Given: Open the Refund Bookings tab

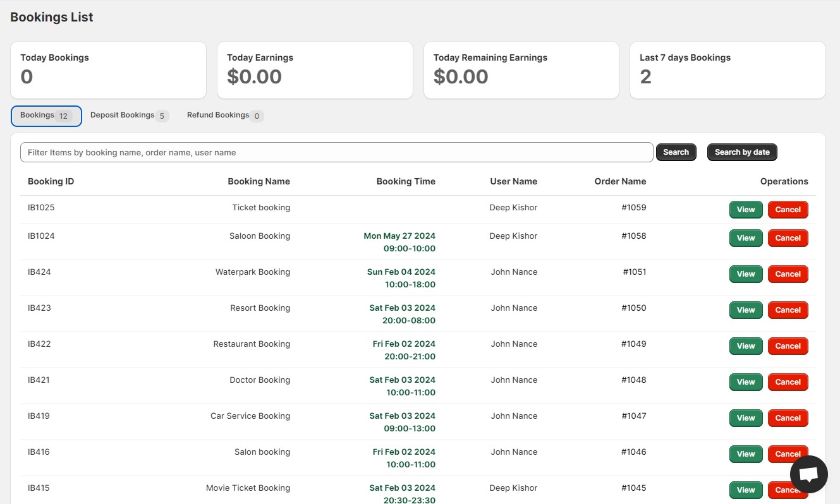Looking at the screenshot, I should (224, 116).
